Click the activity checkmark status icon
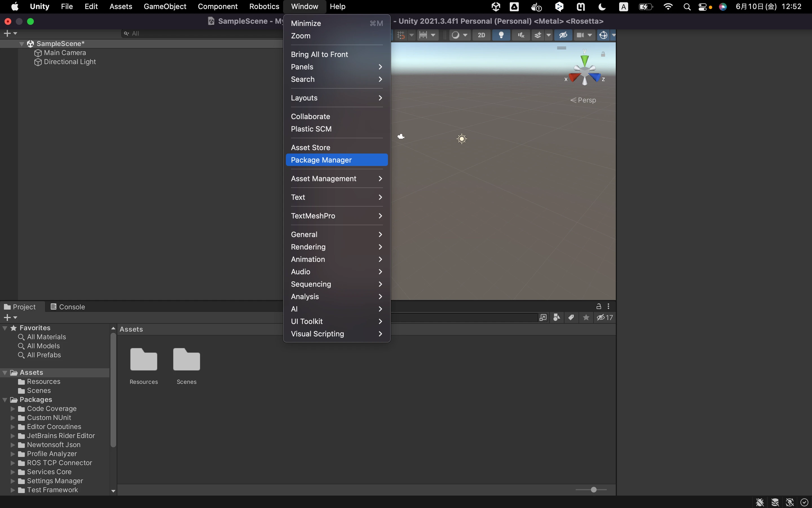The height and width of the screenshot is (508, 812). coord(804,502)
